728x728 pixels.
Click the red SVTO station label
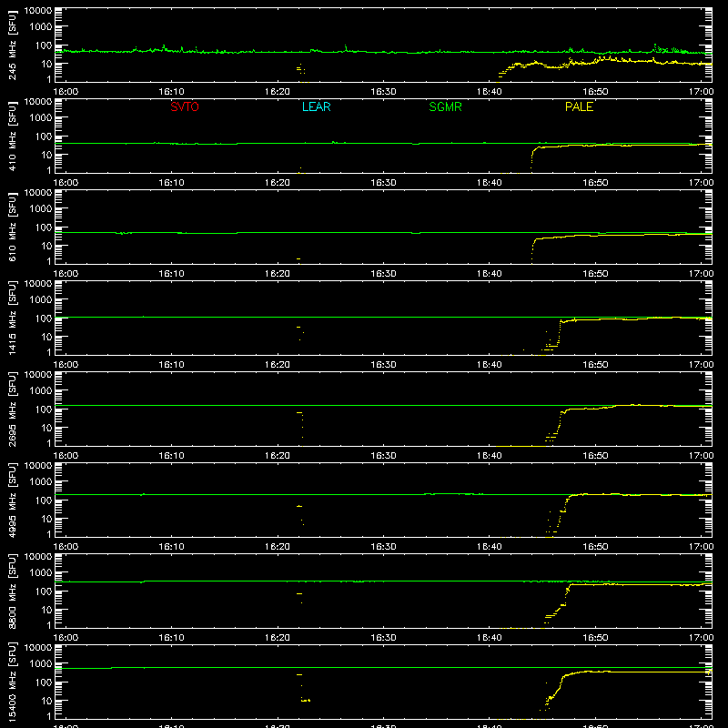tap(185, 106)
